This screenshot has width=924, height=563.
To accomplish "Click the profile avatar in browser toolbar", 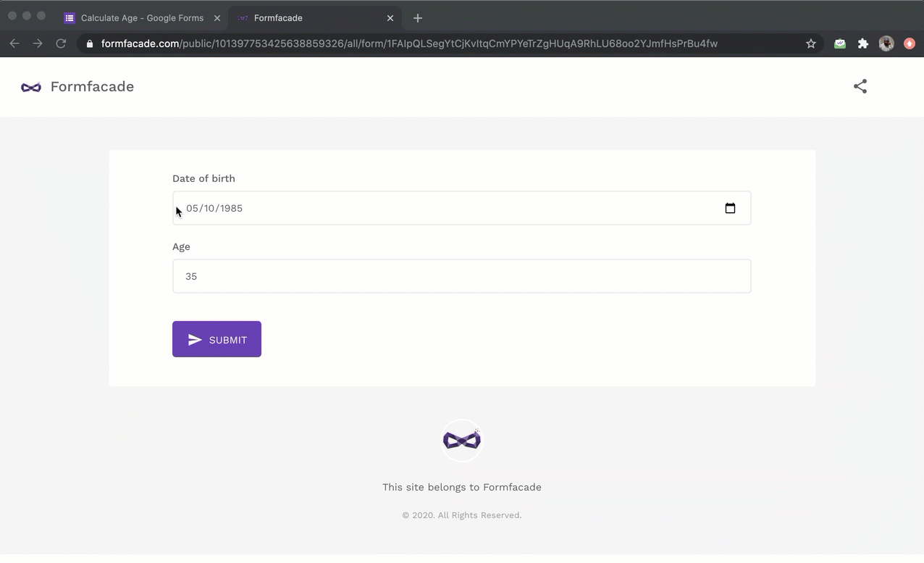I will point(886,43).
